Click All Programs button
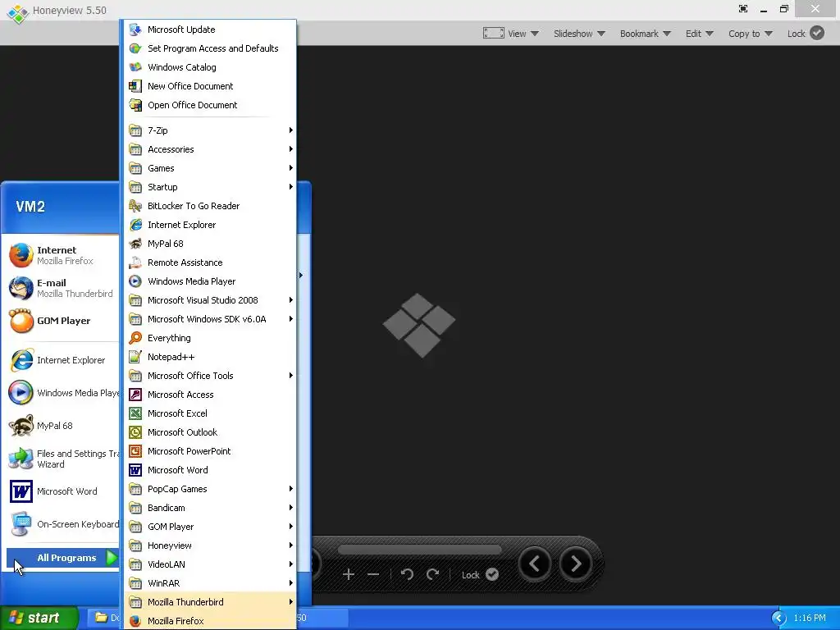 coord(62,558)
